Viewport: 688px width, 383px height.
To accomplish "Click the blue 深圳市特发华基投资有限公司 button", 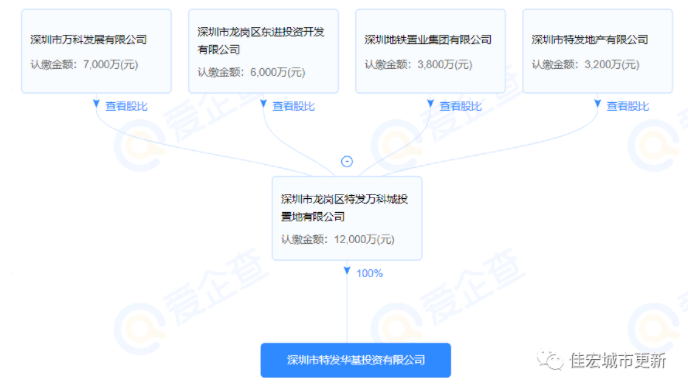I will [x=356, y=360].
